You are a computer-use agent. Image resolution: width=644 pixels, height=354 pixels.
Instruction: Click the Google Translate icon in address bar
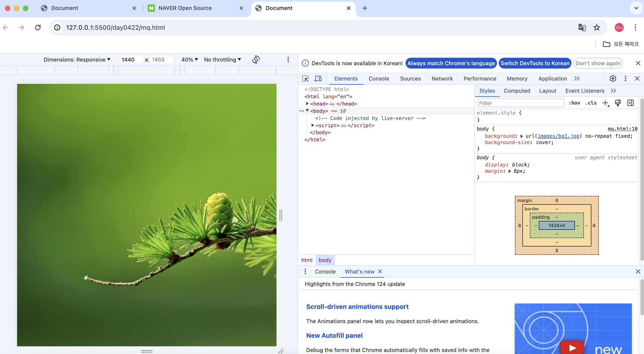pos(582,28)
